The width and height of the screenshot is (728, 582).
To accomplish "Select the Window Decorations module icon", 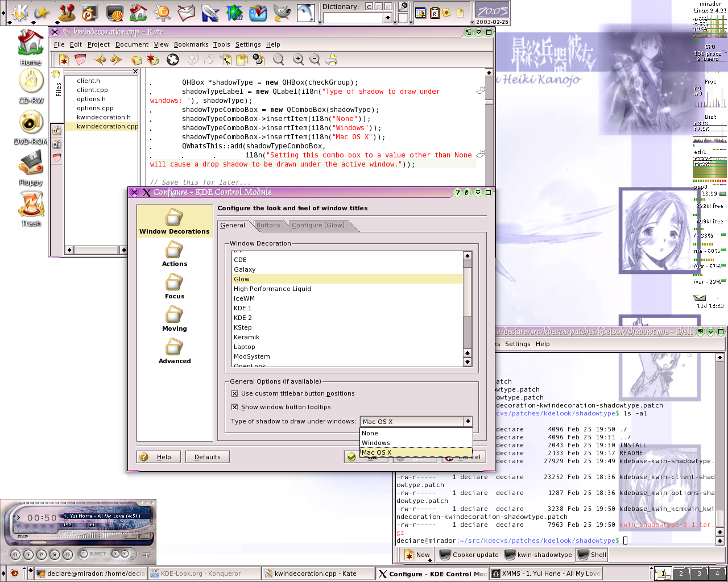I will coord(175,222).
